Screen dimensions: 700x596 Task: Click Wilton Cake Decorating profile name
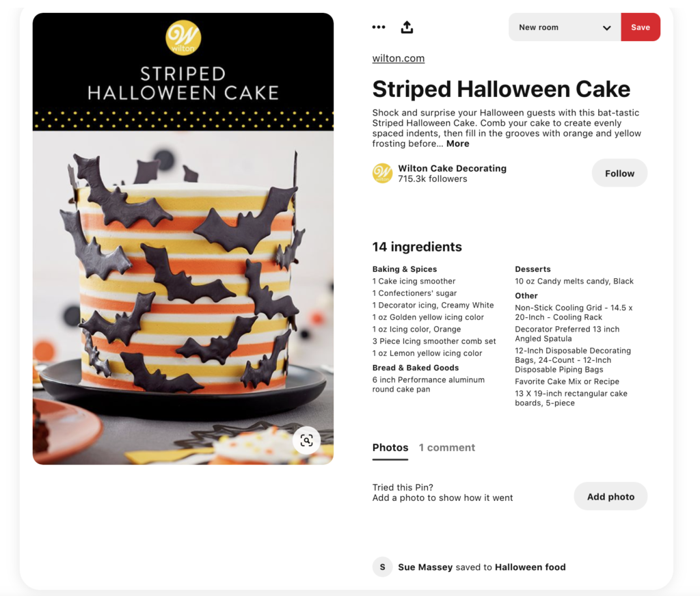(453, 168)
